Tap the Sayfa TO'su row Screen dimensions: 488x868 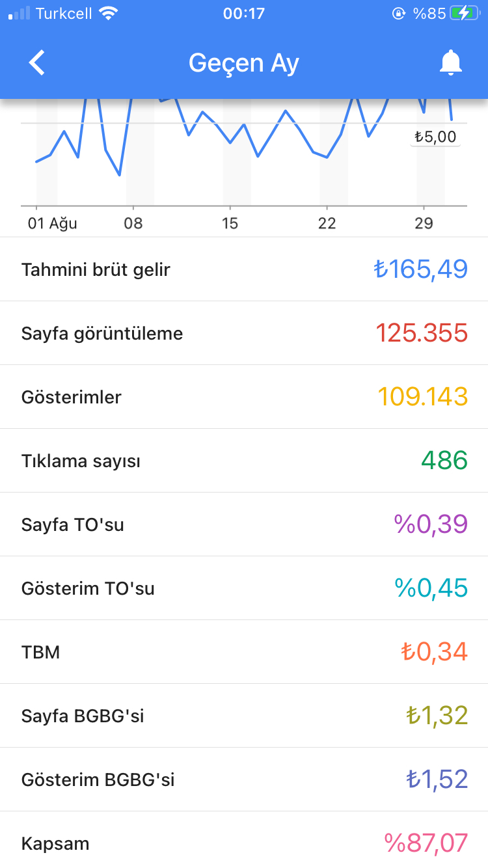click(244, 524)
